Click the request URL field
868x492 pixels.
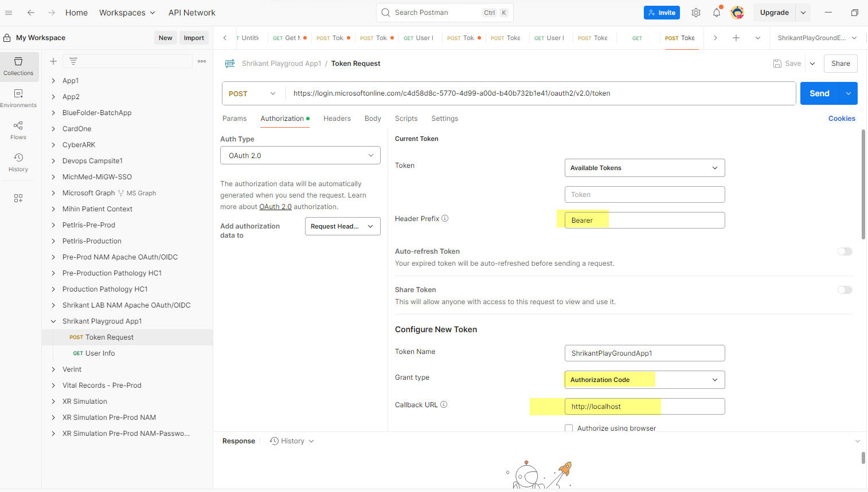click(x=540, y=93)
